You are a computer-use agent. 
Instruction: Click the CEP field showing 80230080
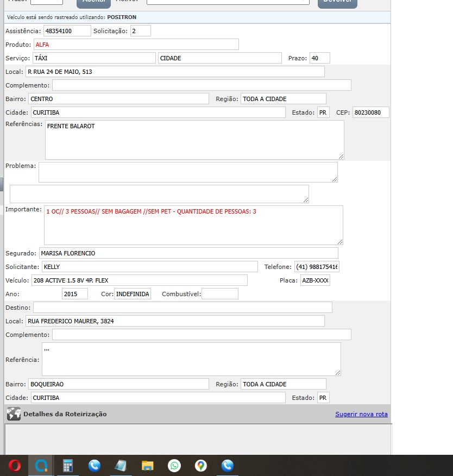click(x=371, y=112)
